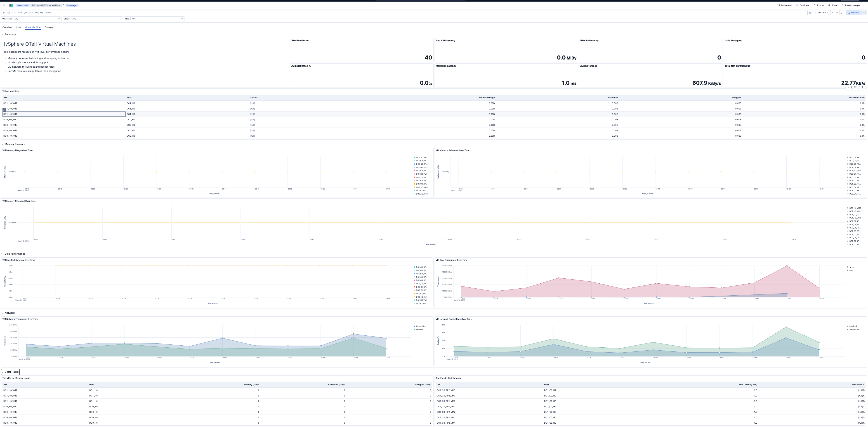Maximize the Total Net Throughput panel
868x427 pixels.
(x=859, y=88)
